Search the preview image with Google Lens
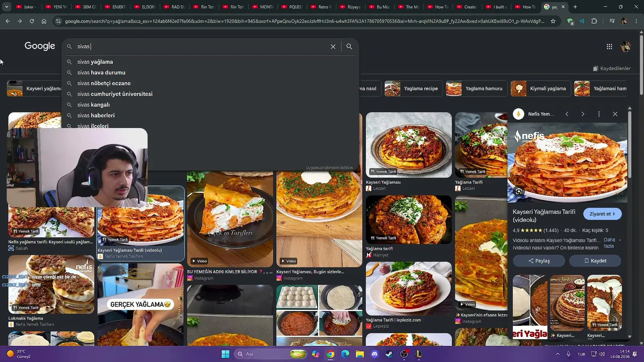This screenshot has width=644, height=362. tap(519, 191)
